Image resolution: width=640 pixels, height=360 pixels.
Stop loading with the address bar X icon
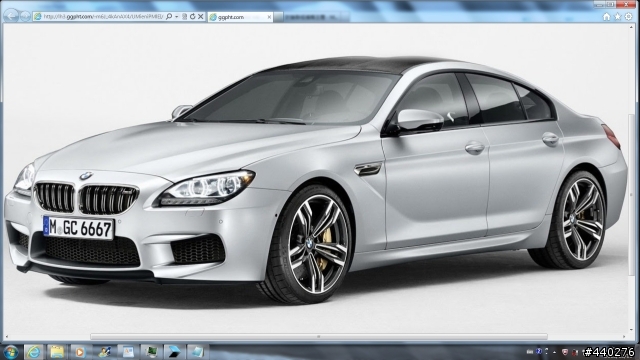click(200, 17)
